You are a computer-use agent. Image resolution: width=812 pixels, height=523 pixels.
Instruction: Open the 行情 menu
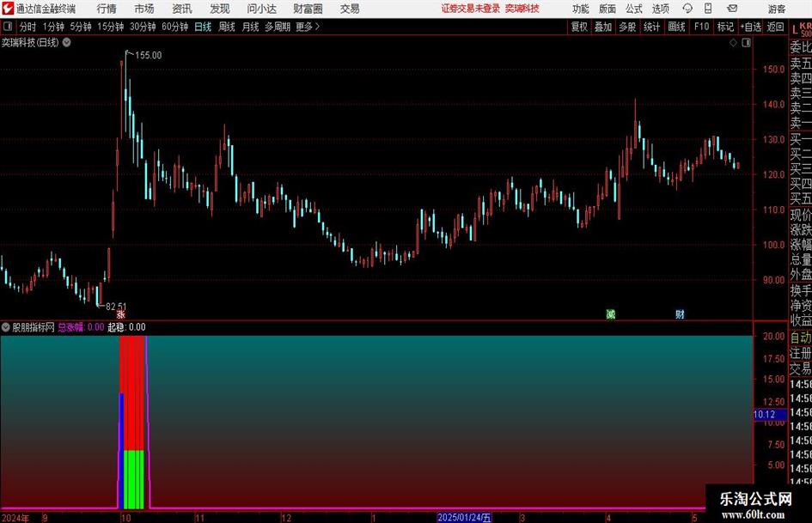pyautogui.click(x=107, y=9)
